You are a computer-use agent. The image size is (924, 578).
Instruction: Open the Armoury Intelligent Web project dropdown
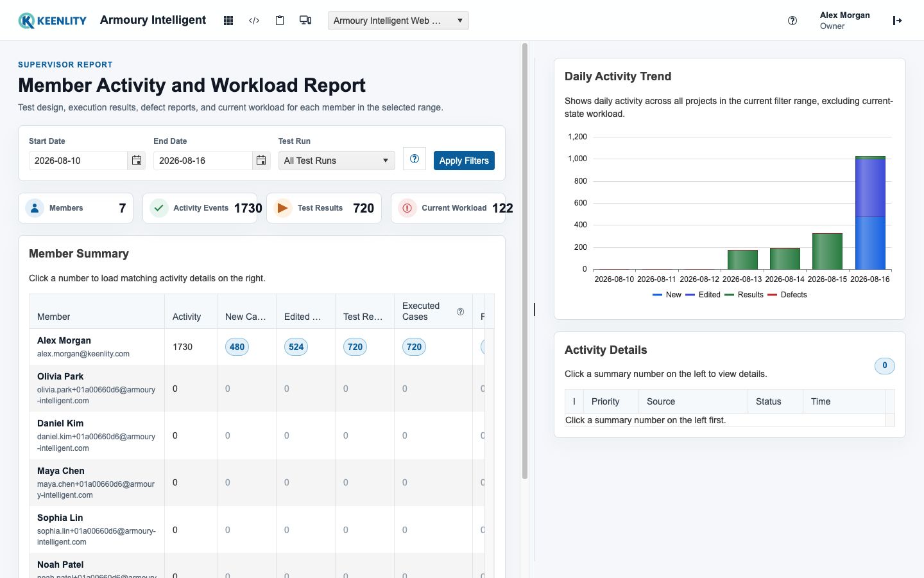(x=398, y=21)
